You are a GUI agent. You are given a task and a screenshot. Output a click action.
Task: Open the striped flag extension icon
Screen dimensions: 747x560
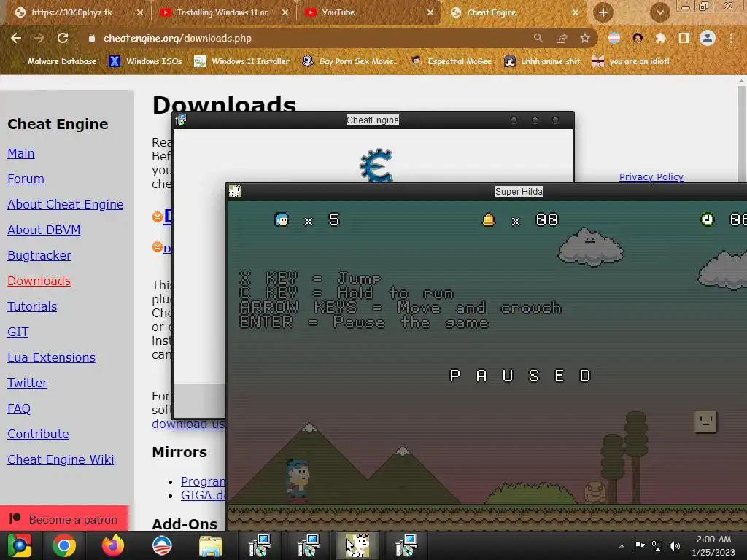point(614,38)
